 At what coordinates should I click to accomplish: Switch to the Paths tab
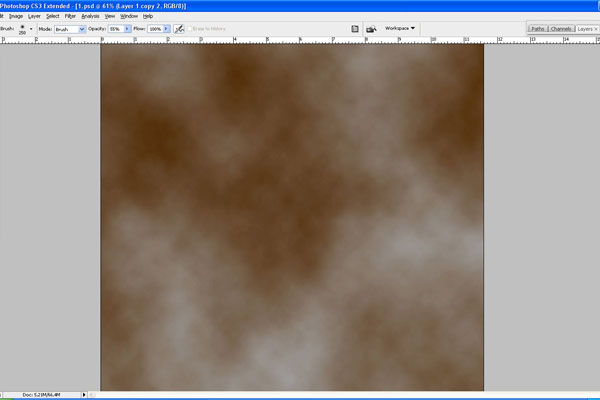[x=538, y=30]
